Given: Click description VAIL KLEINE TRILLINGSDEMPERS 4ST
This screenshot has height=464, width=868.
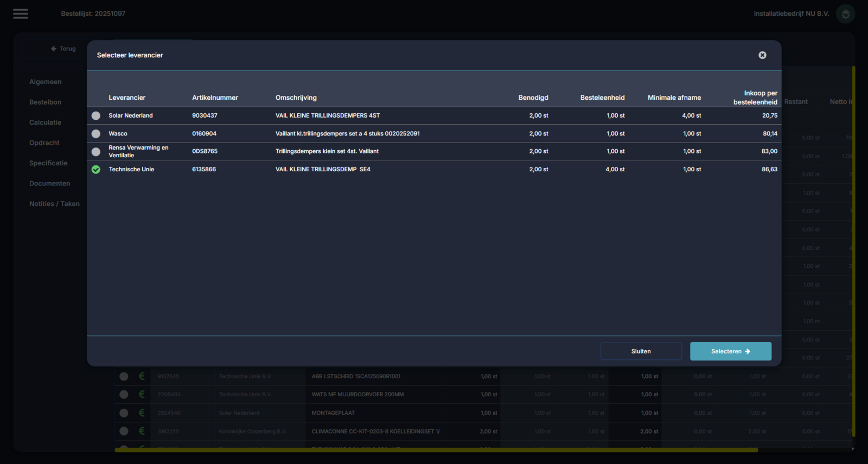Looking at the screenshot, I should [x=328, y=115].
